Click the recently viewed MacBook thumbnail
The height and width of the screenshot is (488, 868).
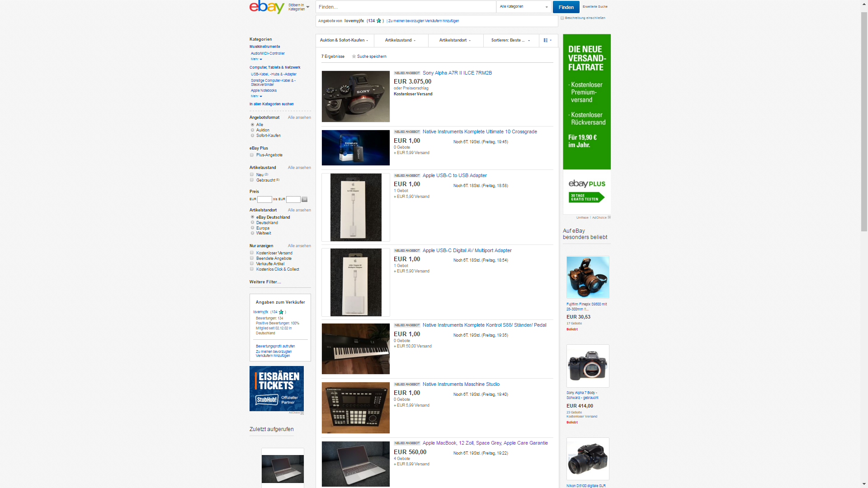click(x=283, y=468)
